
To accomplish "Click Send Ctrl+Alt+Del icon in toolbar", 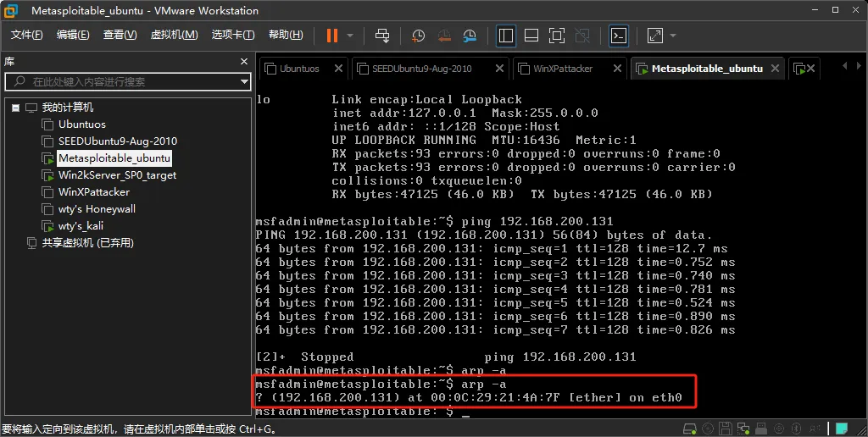I will (x=382, y=36).
